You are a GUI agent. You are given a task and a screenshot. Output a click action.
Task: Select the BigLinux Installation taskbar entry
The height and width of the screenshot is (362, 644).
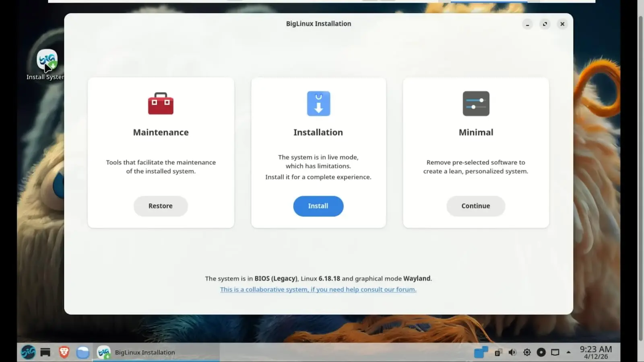click(x=156, y=352)
